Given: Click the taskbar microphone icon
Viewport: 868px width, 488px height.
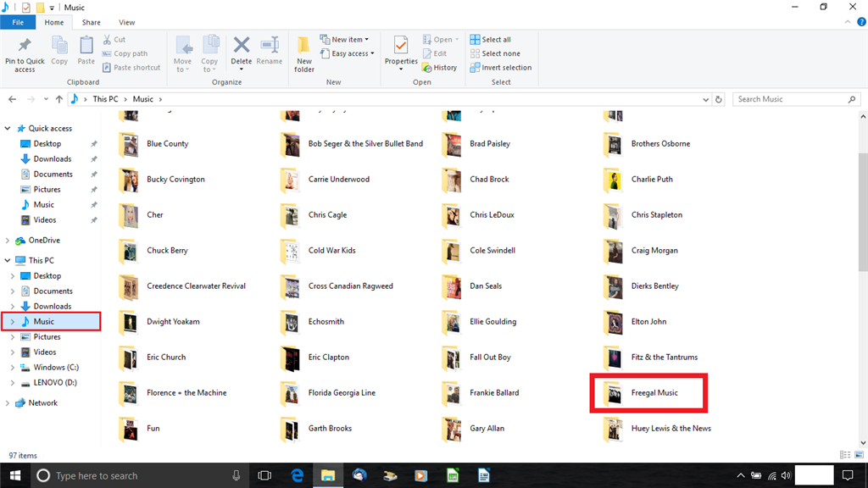Looking at the screenshot, I should click(x=236, y=475).
